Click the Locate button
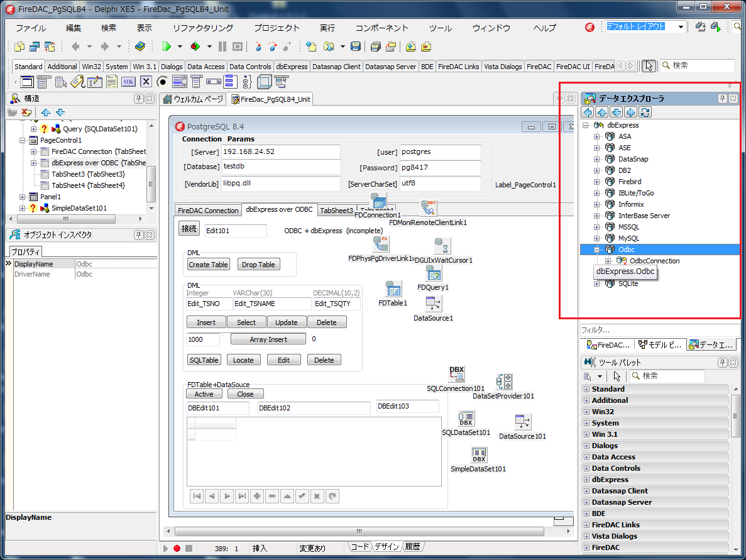The width and height of the screenshot is (746, 560). point(243,360)
